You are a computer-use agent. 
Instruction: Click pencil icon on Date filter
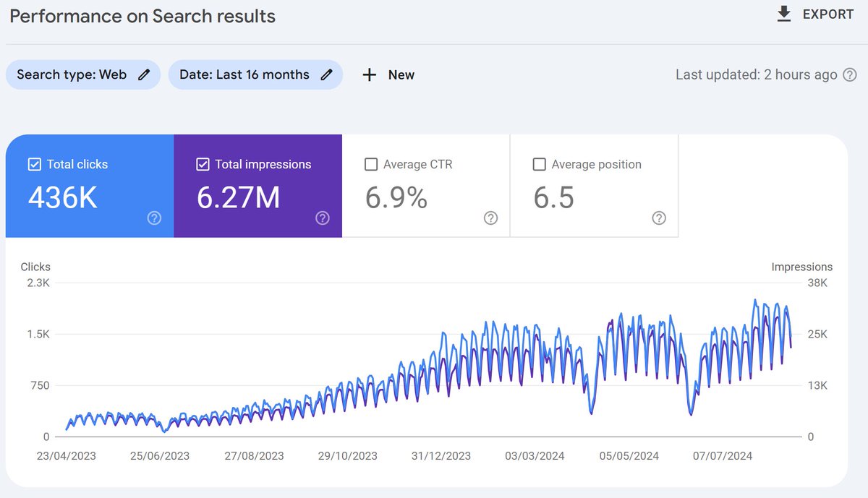pyautogui.click(x=326, y=74)
